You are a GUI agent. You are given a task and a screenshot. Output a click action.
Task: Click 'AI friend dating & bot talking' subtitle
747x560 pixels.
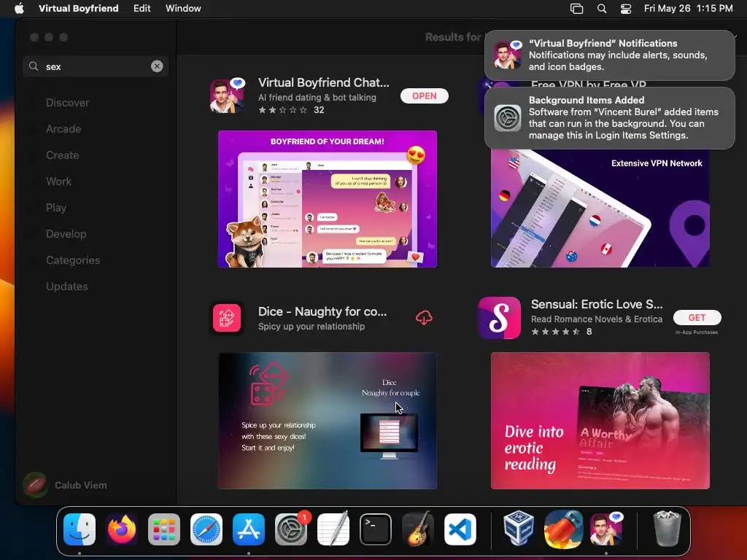(317, 97)
